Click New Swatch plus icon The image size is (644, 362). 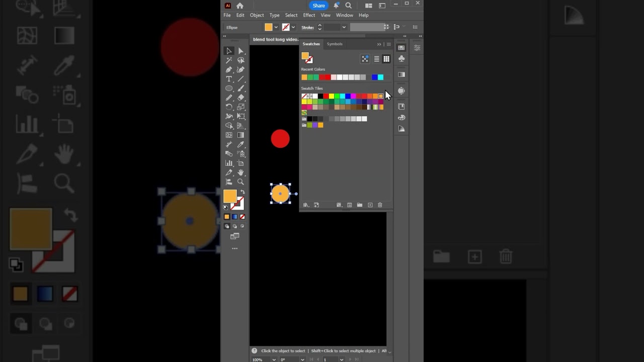point(370,205)
